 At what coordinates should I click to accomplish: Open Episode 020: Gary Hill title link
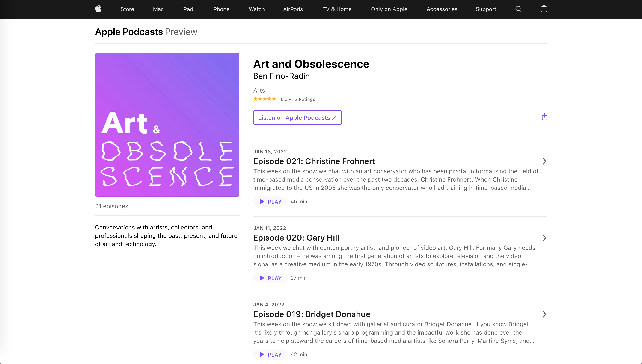coord(296,238)
